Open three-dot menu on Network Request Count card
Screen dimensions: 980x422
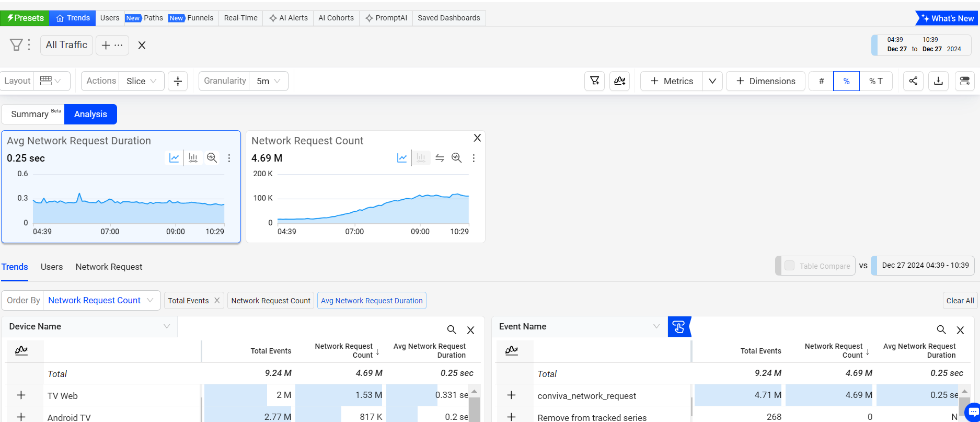(x=474, y=158)
